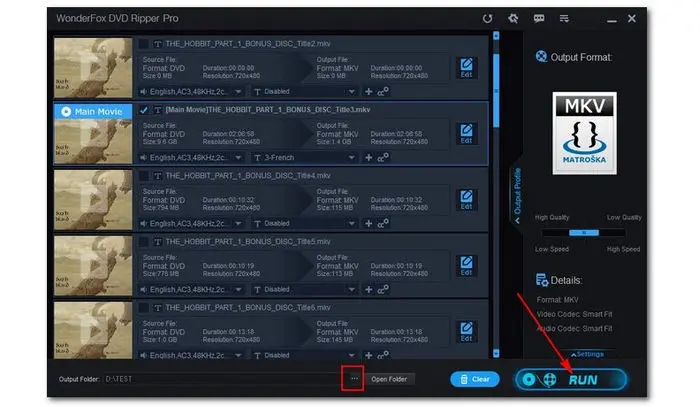Click the refresh icon in title bar
700x407 pixels.
point(488,18)
